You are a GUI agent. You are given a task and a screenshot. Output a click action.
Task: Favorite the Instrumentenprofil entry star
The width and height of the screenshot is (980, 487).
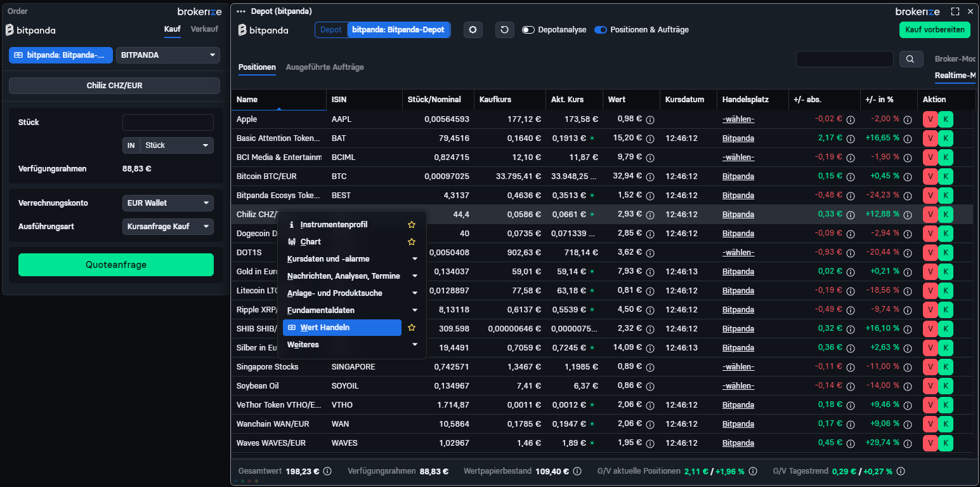(x=412, y=225)
